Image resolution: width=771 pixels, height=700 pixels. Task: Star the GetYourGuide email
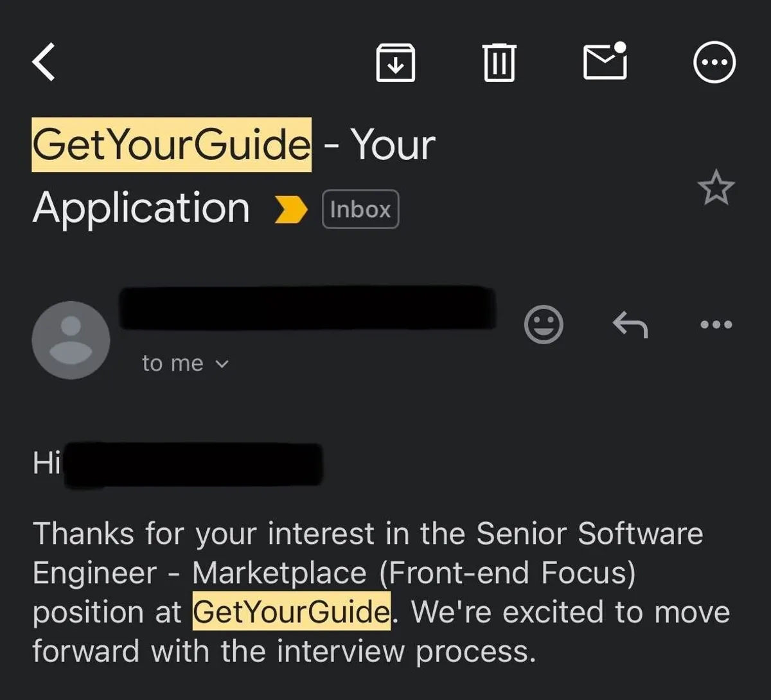point(716,188)
